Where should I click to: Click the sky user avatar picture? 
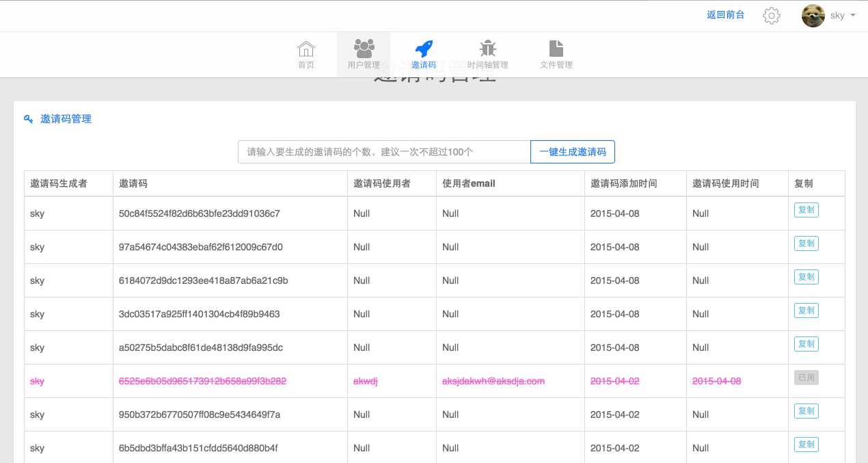point(813,16)
